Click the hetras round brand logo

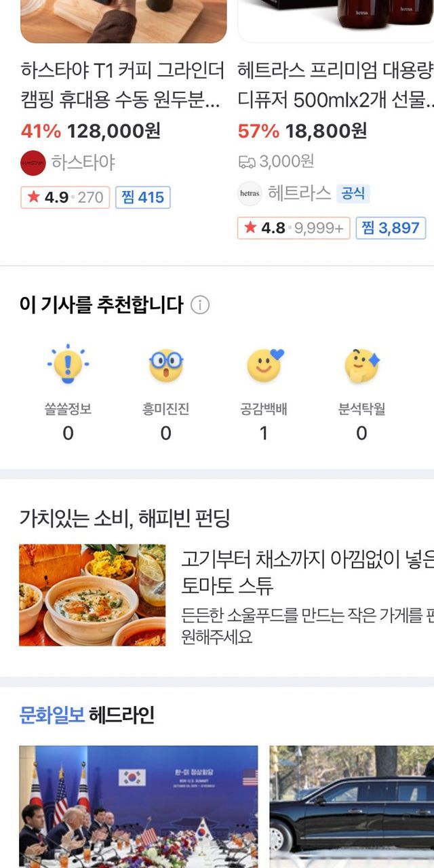click(x=250, y=193)
